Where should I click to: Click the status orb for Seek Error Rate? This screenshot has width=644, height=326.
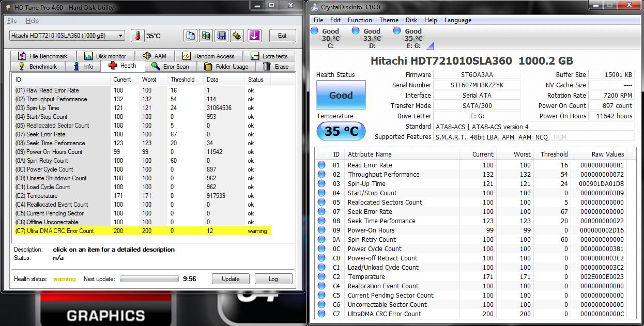321,212
